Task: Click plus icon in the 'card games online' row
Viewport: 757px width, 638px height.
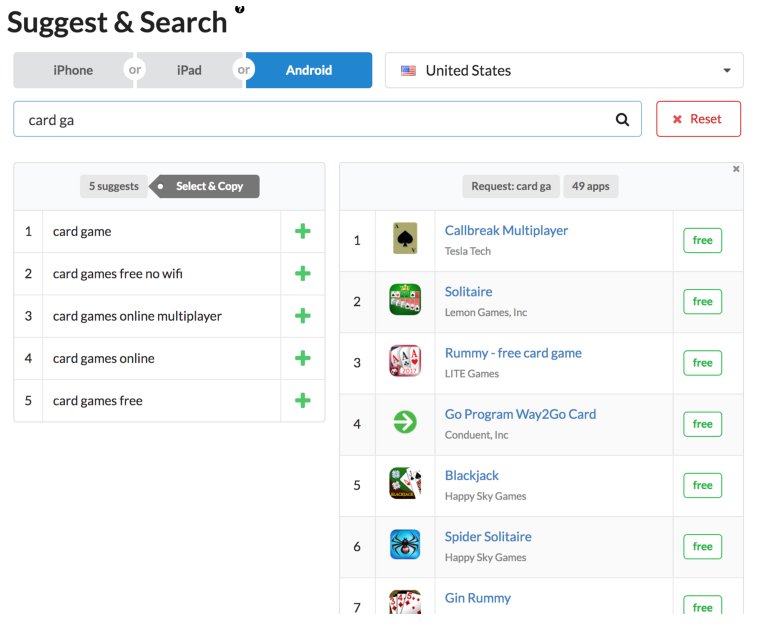Action: (303, 358)
